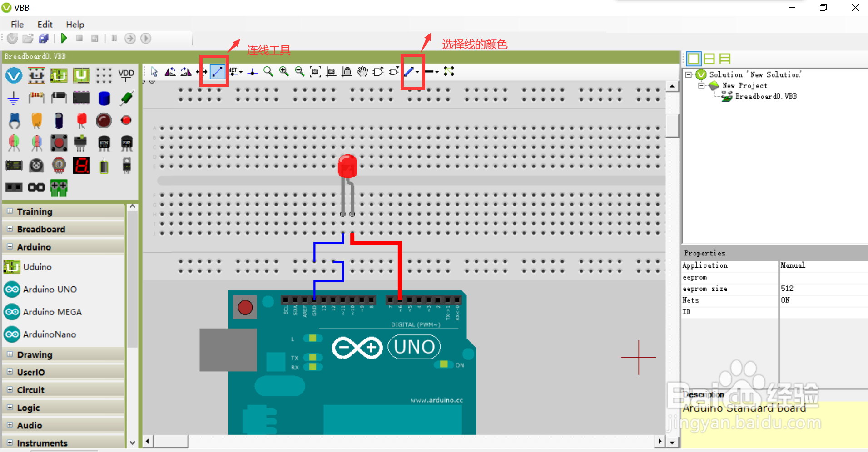Open the File menu
Screen dimensions: 868x452
17,25
